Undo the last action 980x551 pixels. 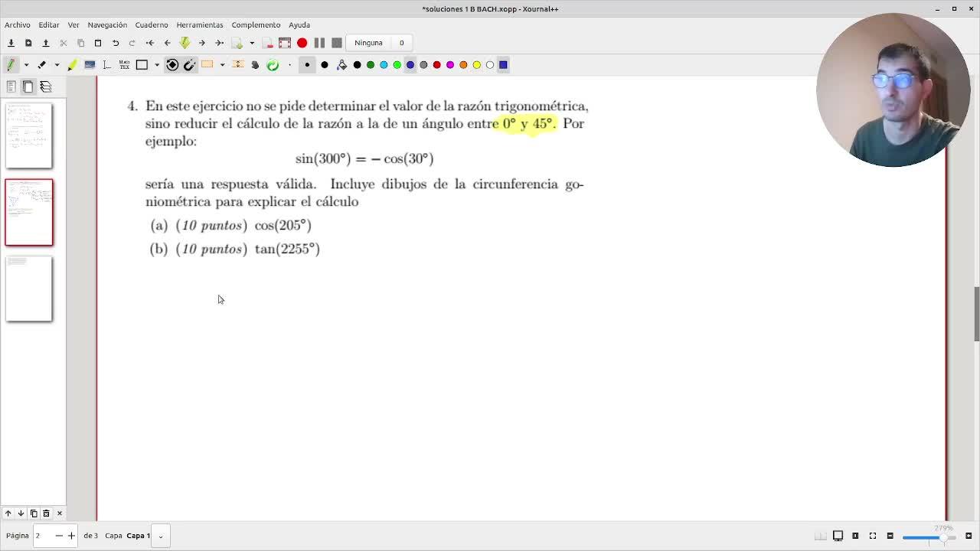point(116,43)
